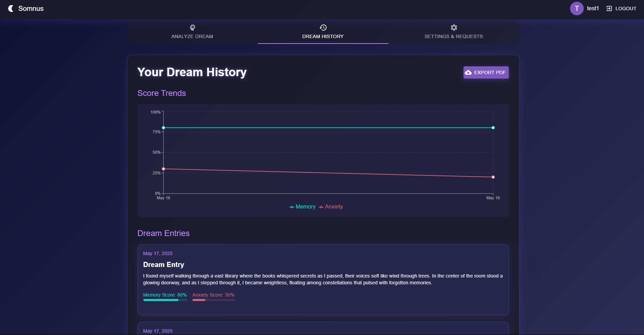This screenshot has height=335, width=644.
Task: Open the test1 user avatar
Action: tap(577, 9)
